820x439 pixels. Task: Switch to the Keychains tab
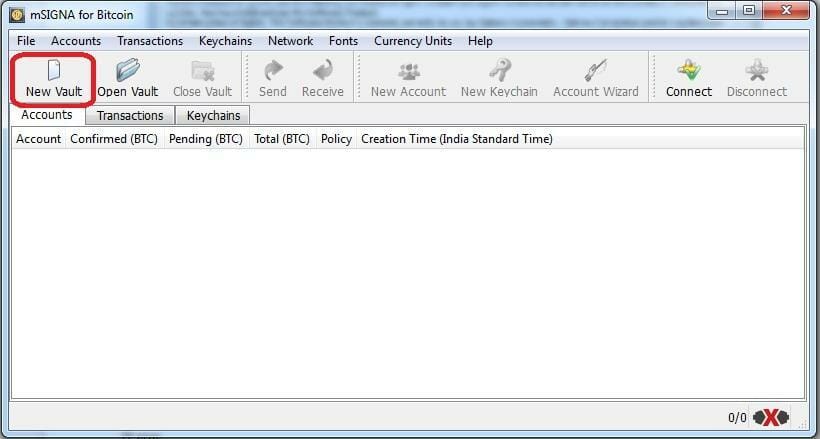[213, 116]
